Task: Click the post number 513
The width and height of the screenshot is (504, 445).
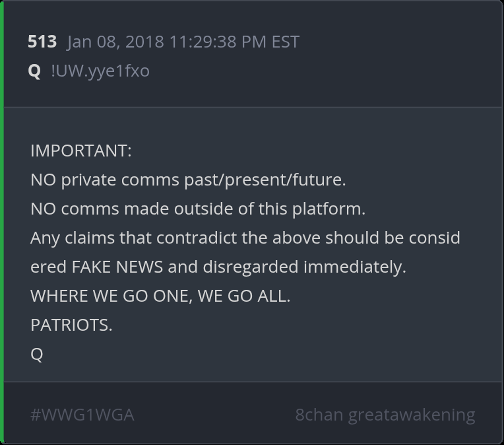Action: tap(42, 42)
